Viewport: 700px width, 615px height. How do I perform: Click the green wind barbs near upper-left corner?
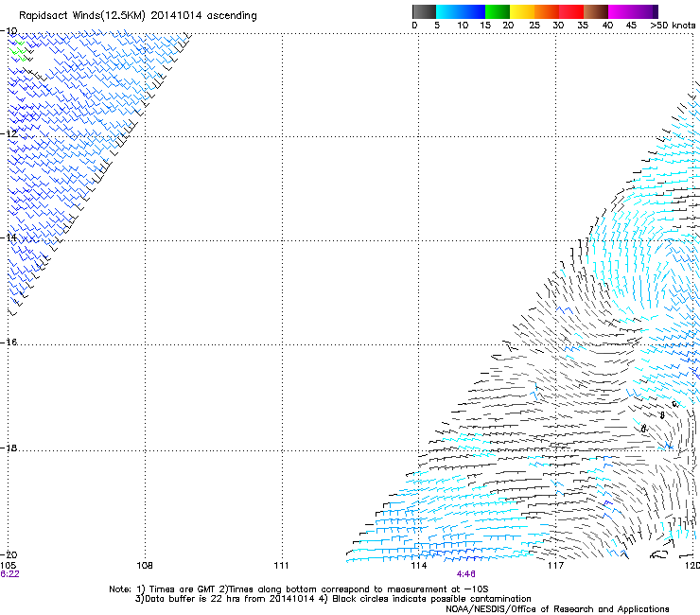point(18,50)
